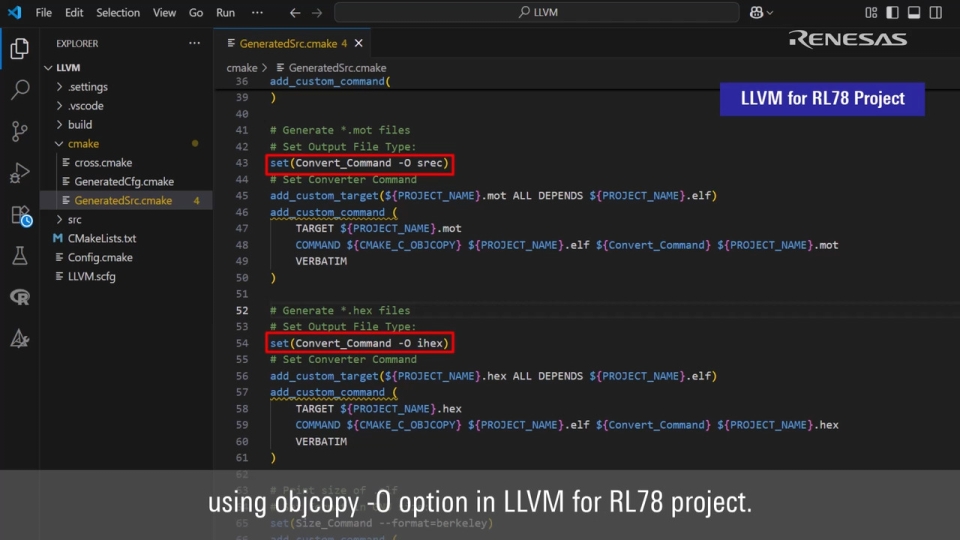
Task: Collapse the cmake folder
Action: point(83,144)
